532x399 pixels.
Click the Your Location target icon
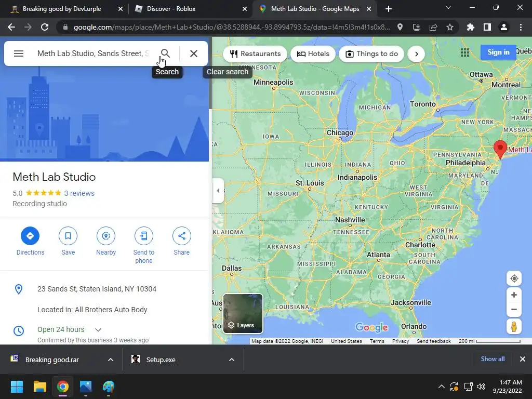coord(514,278)
